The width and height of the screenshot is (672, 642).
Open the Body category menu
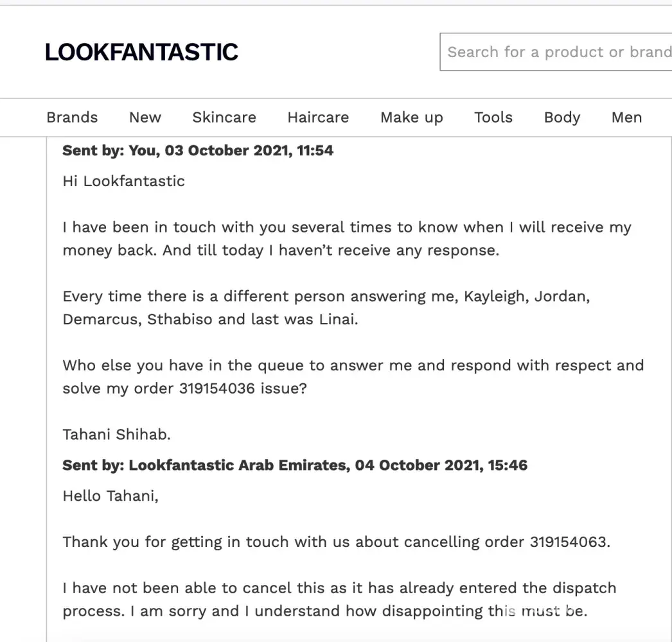562,117
